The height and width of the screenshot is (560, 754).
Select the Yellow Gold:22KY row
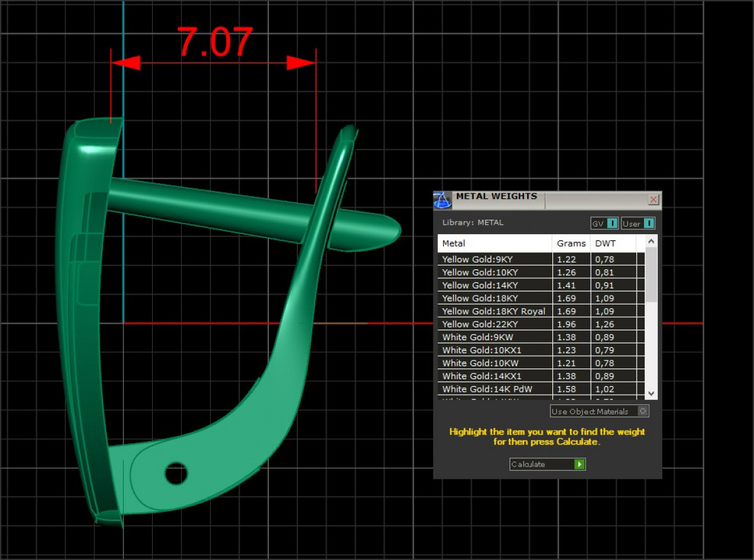(494, 325)
